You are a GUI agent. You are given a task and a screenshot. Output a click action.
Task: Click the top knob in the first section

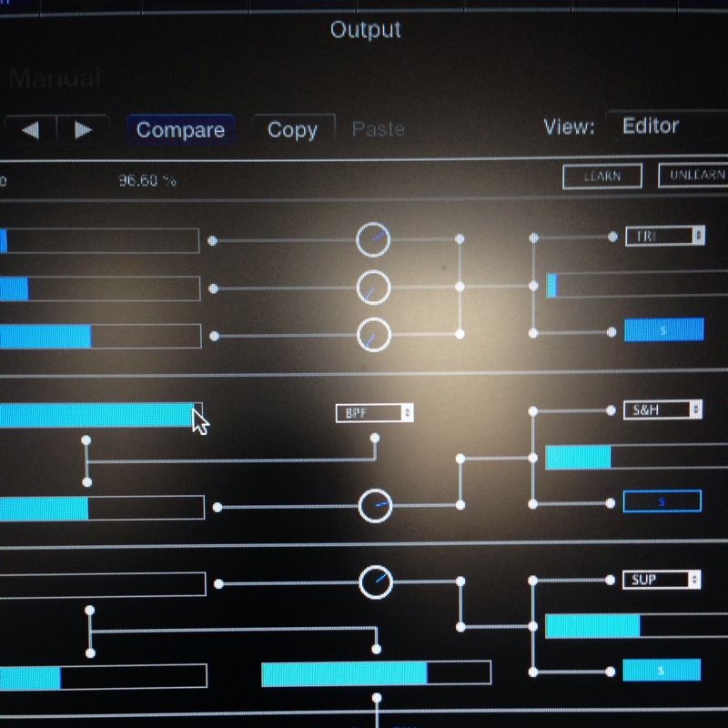[x=373, y=240]
